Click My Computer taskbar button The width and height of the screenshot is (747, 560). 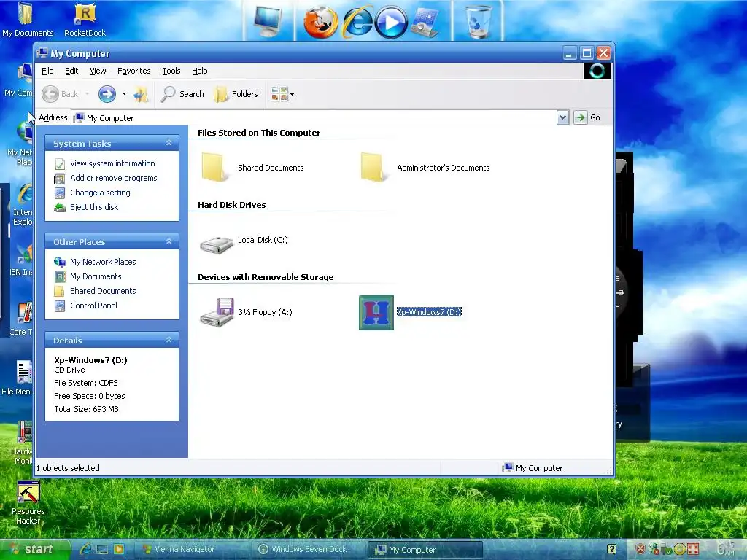tap(425, 550)
